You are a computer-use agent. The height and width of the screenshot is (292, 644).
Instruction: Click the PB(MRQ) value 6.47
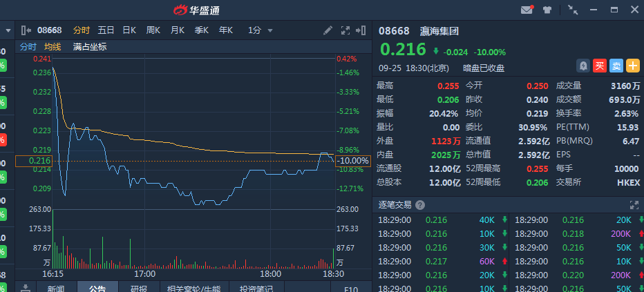631,141
